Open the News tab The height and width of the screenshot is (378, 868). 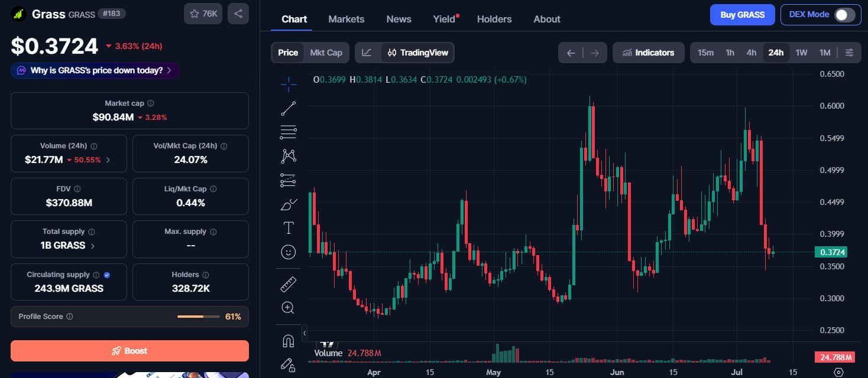coord(399,19)
